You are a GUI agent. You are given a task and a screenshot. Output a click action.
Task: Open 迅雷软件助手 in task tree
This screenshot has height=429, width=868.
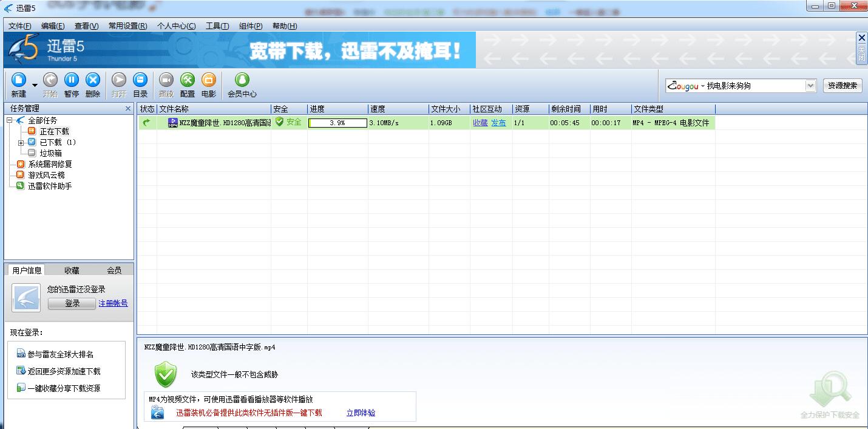click(x=50, y=186)
